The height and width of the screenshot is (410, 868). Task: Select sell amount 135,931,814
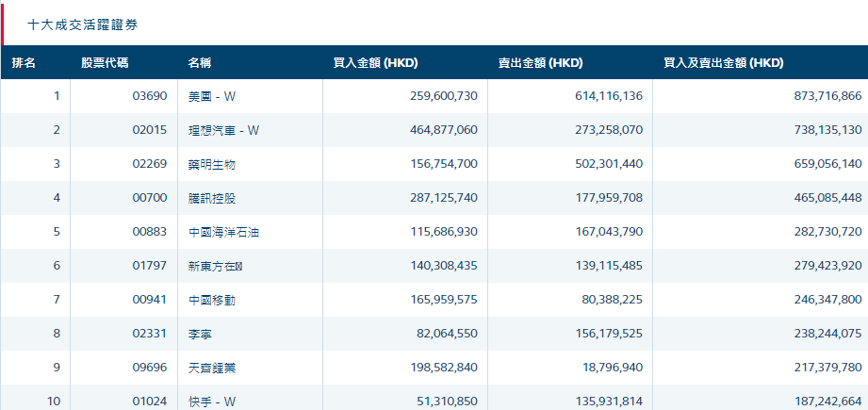tap(609, 402)
